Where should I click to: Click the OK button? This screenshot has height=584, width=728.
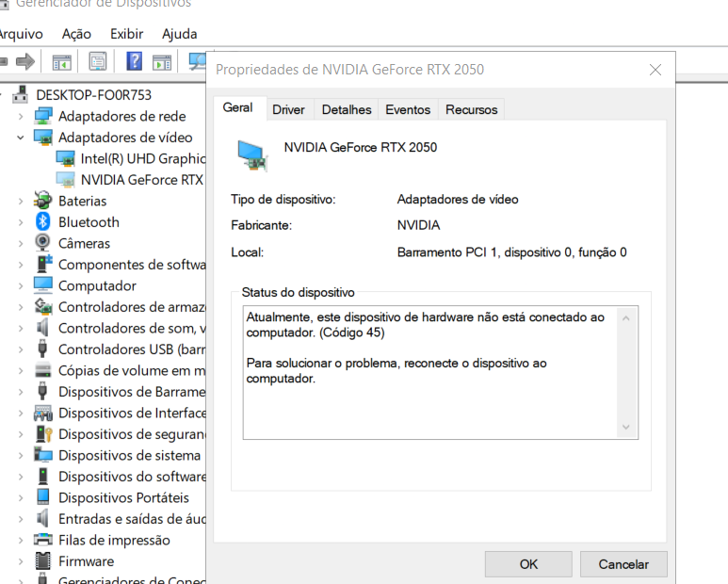point(528,564)
